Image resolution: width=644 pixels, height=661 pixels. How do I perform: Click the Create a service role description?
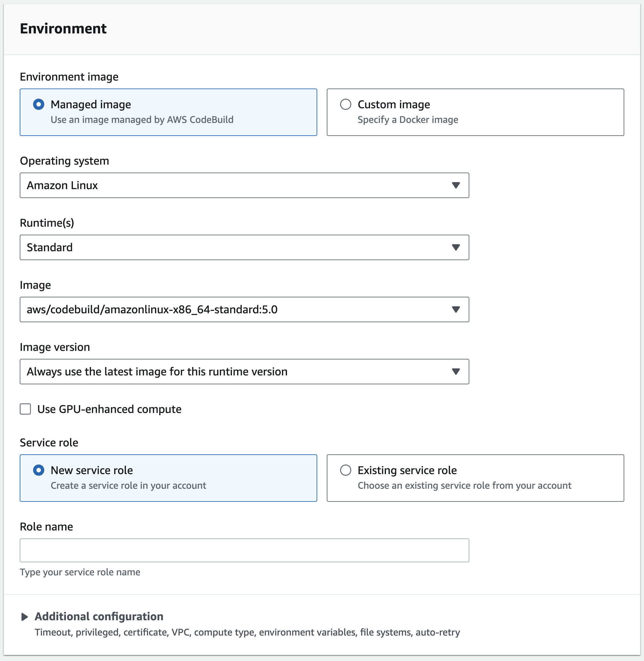128,486
